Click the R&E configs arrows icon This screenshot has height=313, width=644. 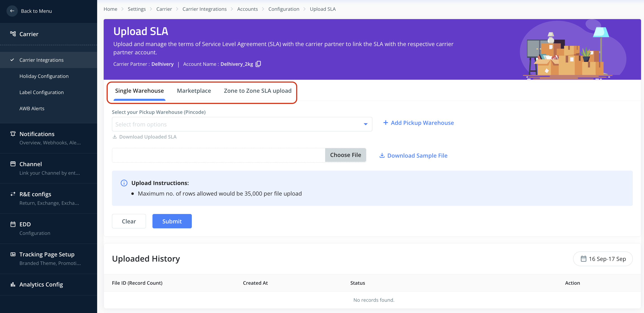13,194
